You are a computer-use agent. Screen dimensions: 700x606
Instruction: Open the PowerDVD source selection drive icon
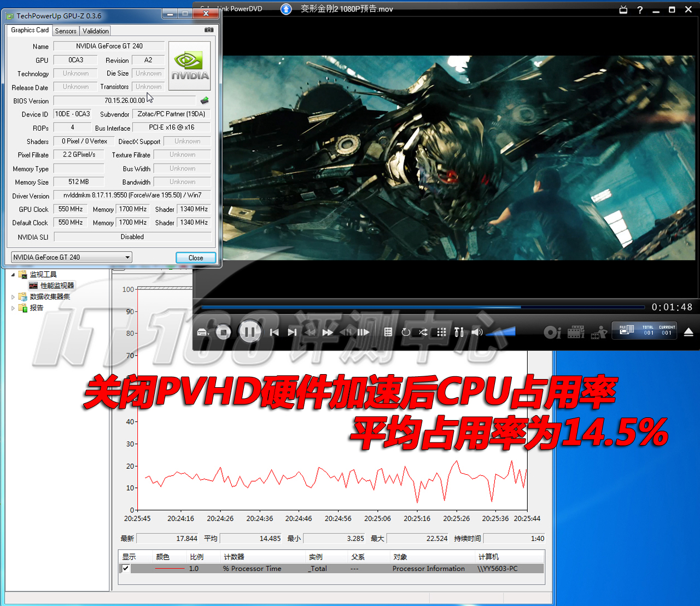coord(203,332)
